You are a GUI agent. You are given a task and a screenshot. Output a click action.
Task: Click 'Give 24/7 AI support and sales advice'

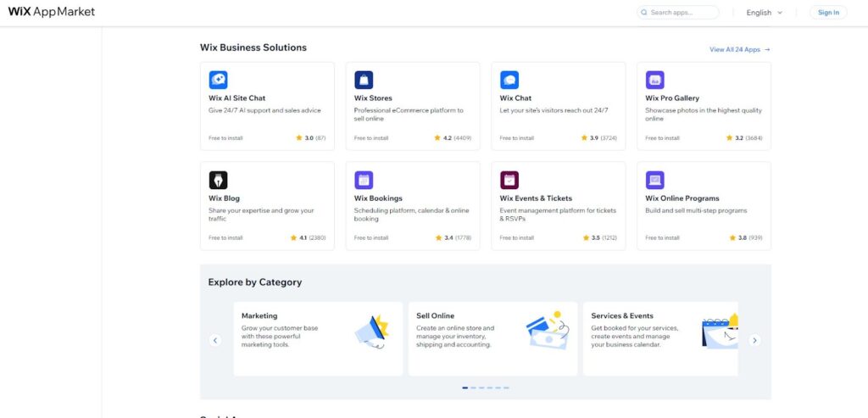click(264, 110)
